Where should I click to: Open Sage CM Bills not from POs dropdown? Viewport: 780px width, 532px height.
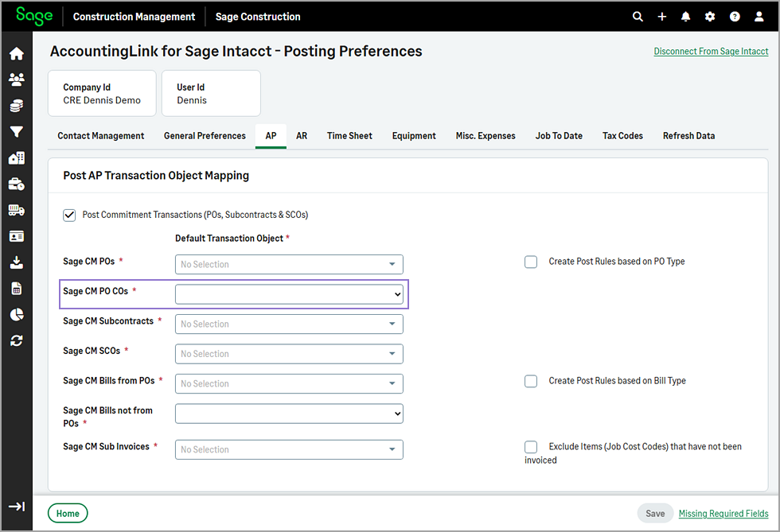[289, 414]
